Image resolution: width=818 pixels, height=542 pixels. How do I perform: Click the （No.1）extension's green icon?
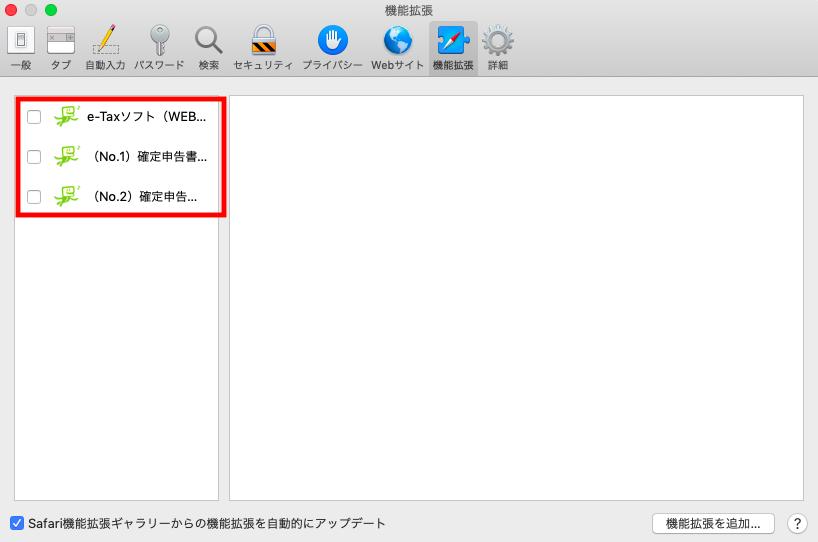click(x=67, y=155)
